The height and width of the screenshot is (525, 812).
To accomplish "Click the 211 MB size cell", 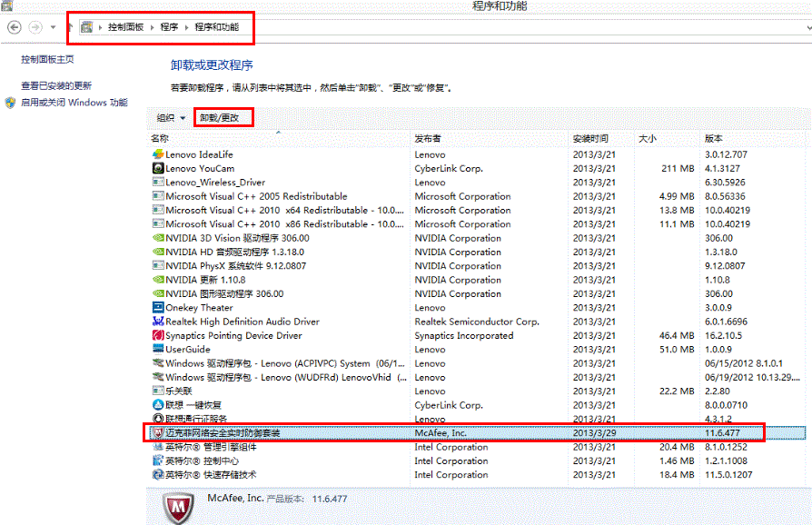I will click(x=678, y=168).
